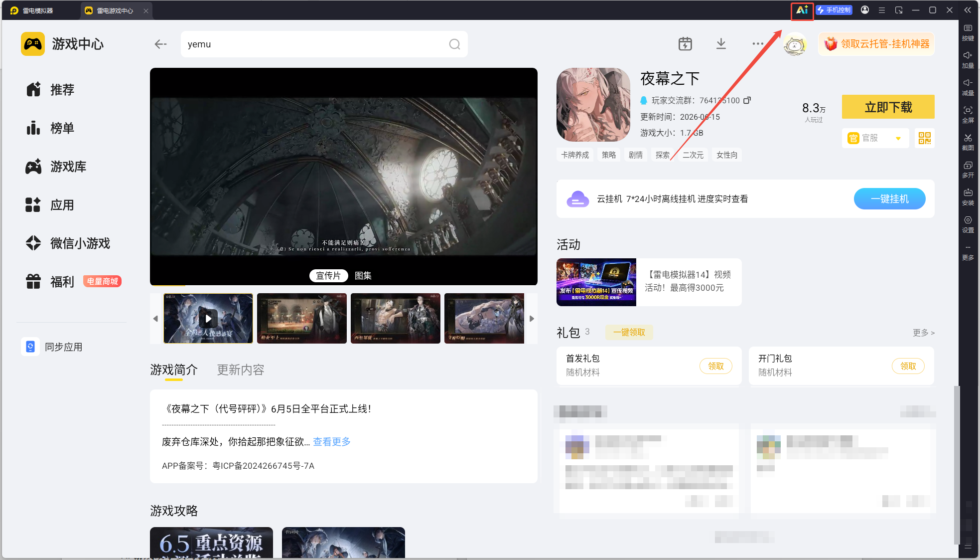Open the 6.5 重点资源 guide thumbnail
The width and height of the screenshot is (980, 560).
(211, 543)
